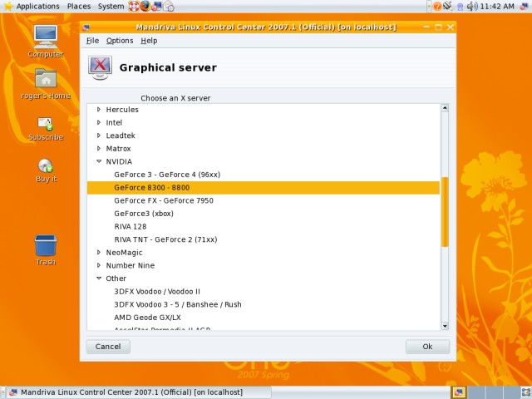The height and width of the screenshot is (399, 532).
Task: Click the Graphical server X monitor icon
Action: point(100,67)
